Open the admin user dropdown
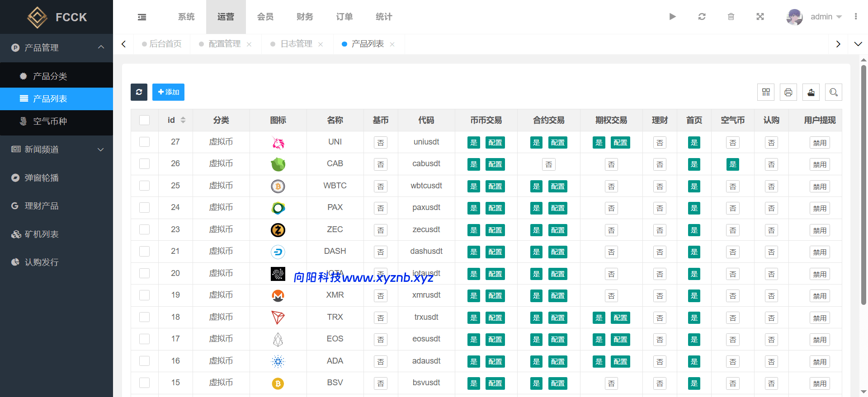The width and height of the screenshot is (868, 397). pyautogui.click(x=826, y=17)
